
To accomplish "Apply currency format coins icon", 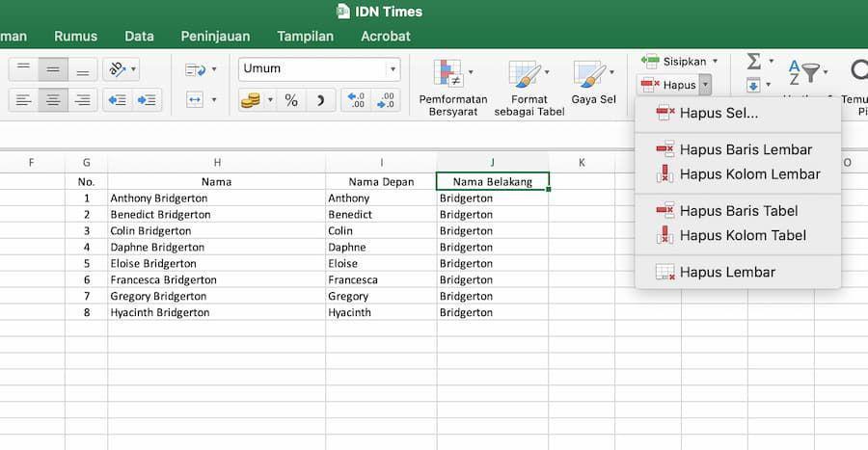I will click(251, 100).
